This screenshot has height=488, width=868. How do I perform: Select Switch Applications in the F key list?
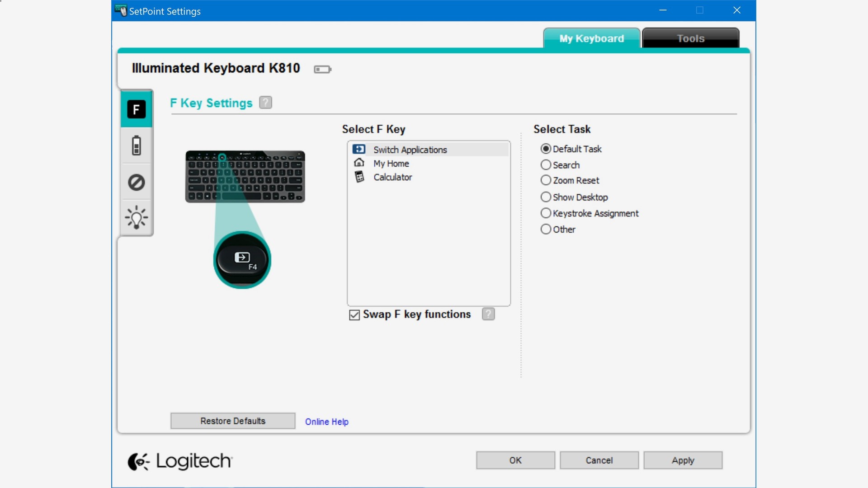coord(410,150)
